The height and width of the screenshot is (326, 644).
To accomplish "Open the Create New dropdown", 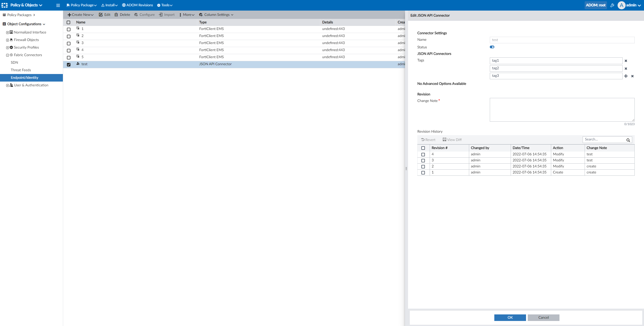I will pos(80,15).
